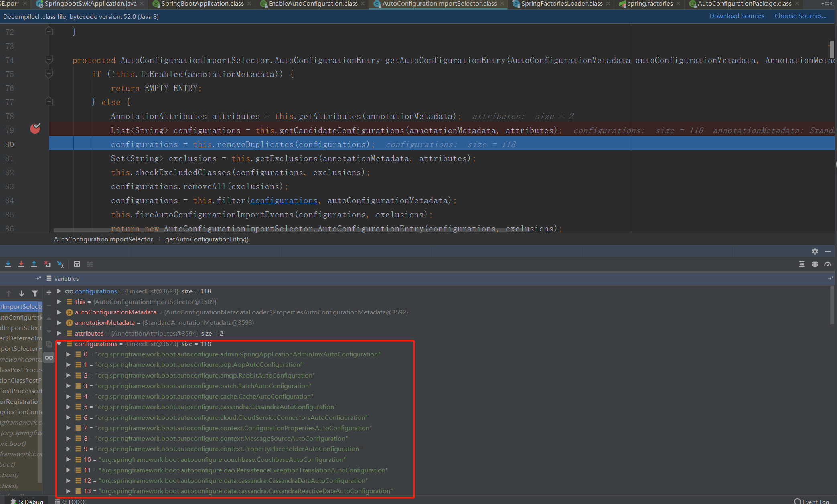Expand the autoConfigurationMetadata variable
The width and height of the screenshot is (837, 504).
(x=59, y=312)
